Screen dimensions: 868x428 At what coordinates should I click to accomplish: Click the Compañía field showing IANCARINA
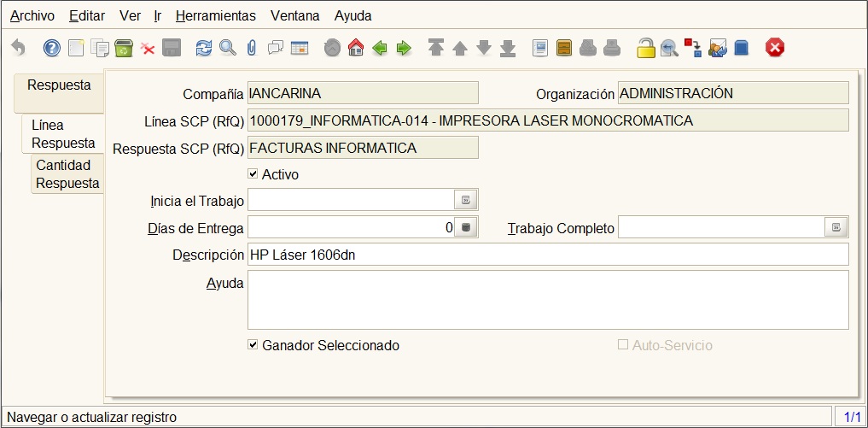(x=363, y=93)
